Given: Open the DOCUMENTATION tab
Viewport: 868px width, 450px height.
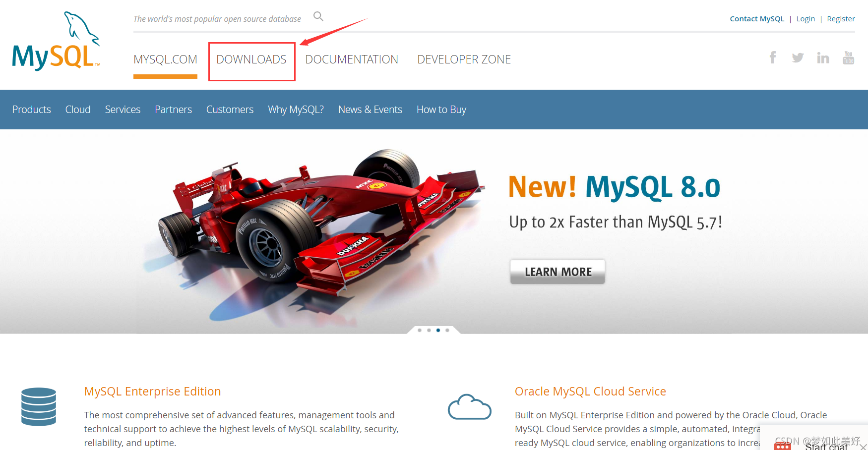Looking at the screenshot, I should coord(352,59).
